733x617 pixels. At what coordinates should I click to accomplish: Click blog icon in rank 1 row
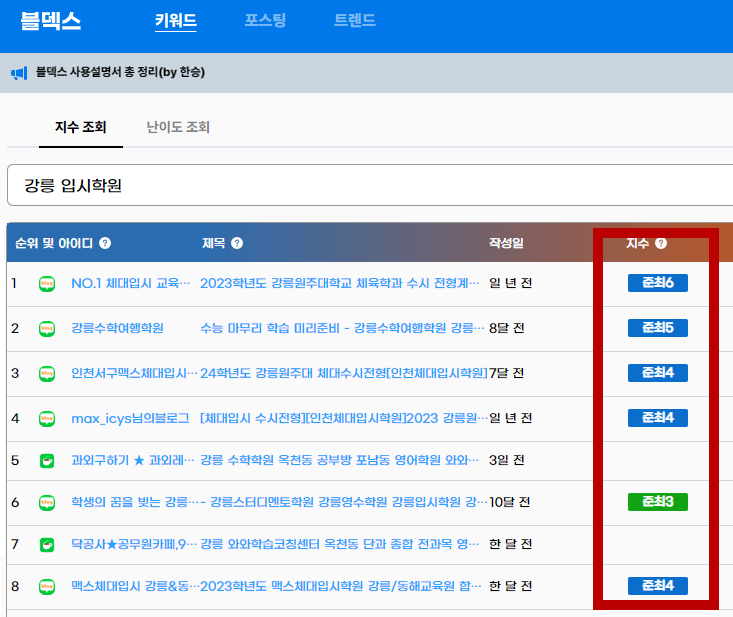[x=47, y=284]
